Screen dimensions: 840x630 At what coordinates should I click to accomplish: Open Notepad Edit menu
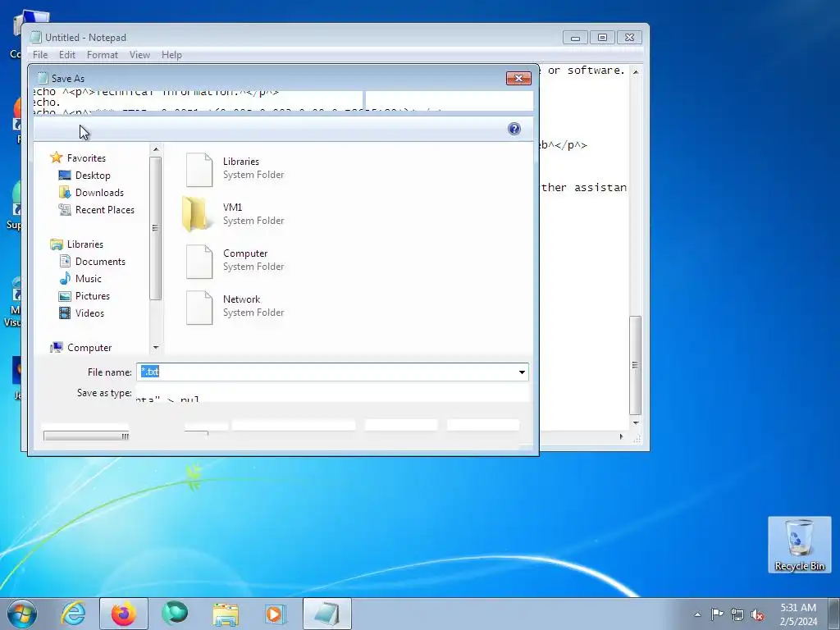[67, 55]
